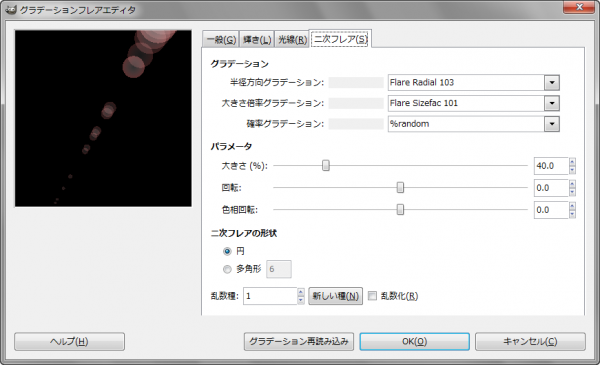The height and width of the screenshot is (365, 600).
Task: Confirm with the OK(O) button
Action: click(414, 341)
